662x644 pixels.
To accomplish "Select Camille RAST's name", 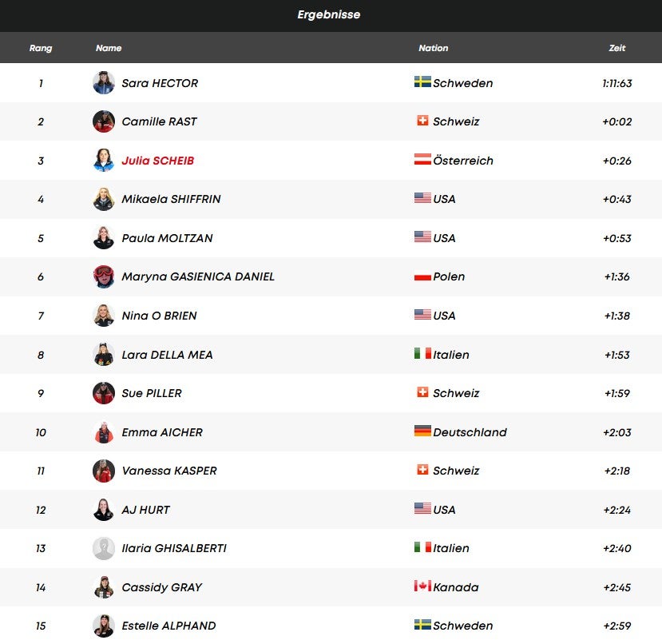I will click(x=159, y=121).
